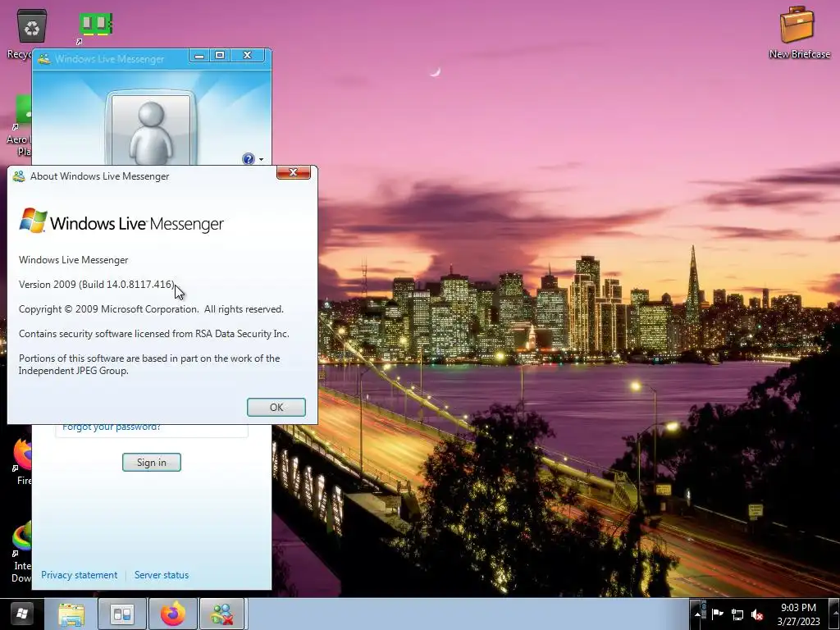Close the About Windows Live Messenger dialog

(293, 172)
